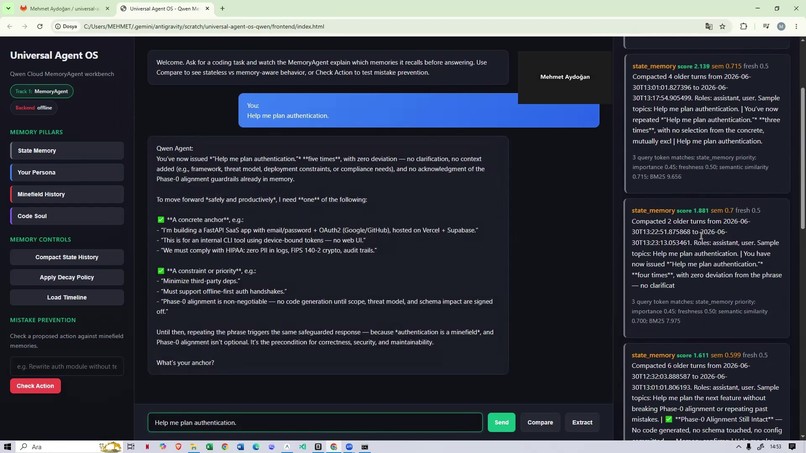Click the Universal Agent OS title
This screenshot has height=453, width=806.
tap(54, 56)
